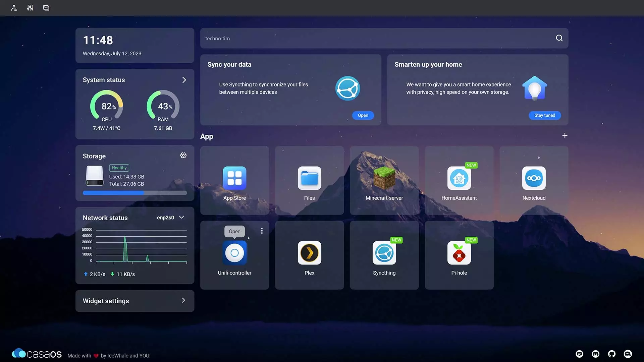Open the user account icon in top bar
Image resolution: width=644 pixels, height=362 pixels.
(14, 8)
